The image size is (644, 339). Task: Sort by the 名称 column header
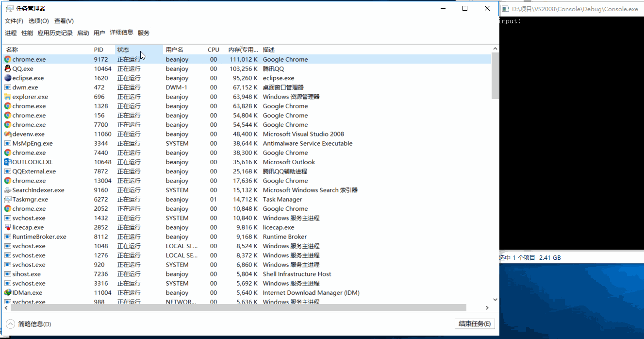pyautogui.click(x=48, y=50)
